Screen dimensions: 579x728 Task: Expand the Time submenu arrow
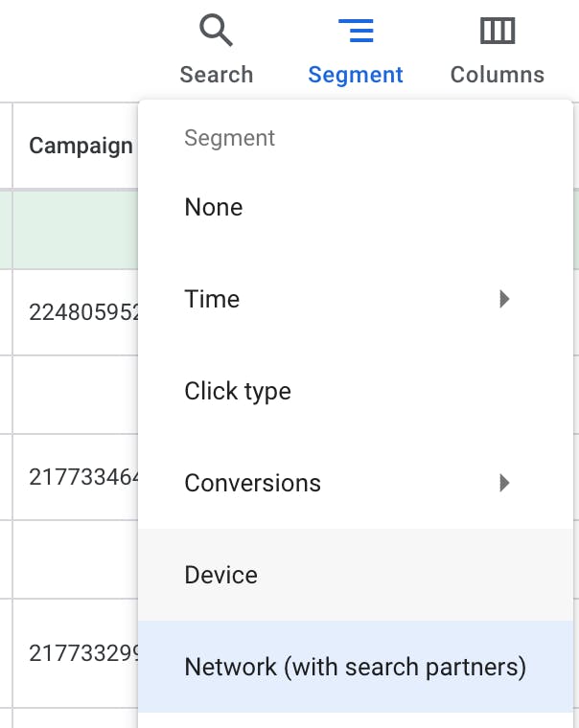tap(505, 300)
